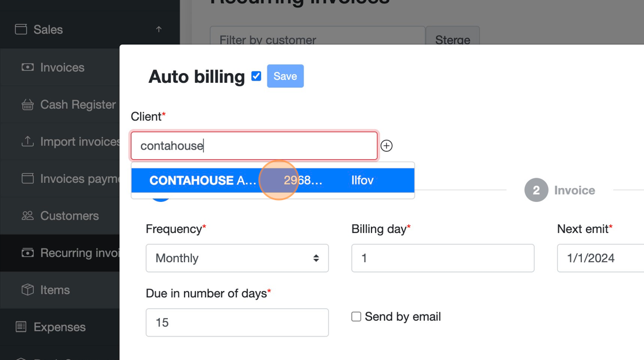Viewport: 644px width, 360px height.
Task: Click the Cash Register basket icon
Action: coord(28,105)
